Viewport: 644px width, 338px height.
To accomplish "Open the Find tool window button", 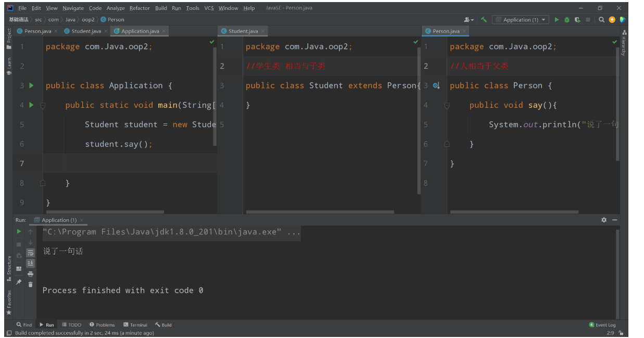I will click(24, 324).
